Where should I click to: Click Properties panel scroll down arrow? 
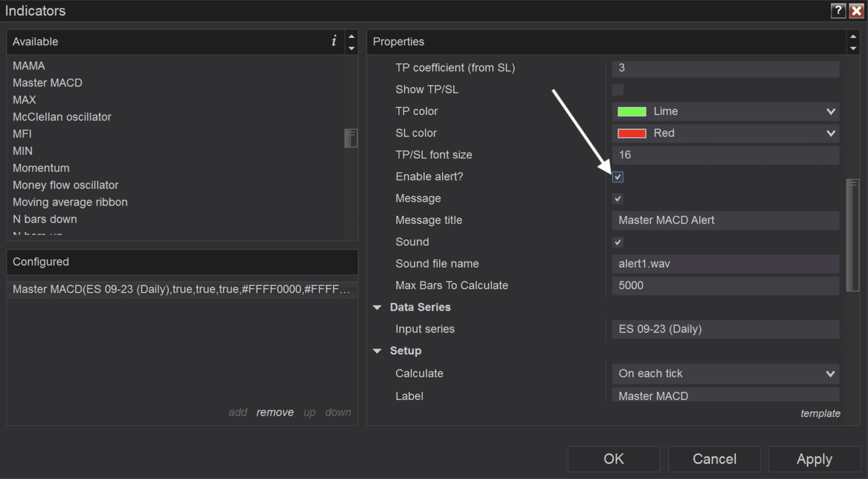coord(853,49)
